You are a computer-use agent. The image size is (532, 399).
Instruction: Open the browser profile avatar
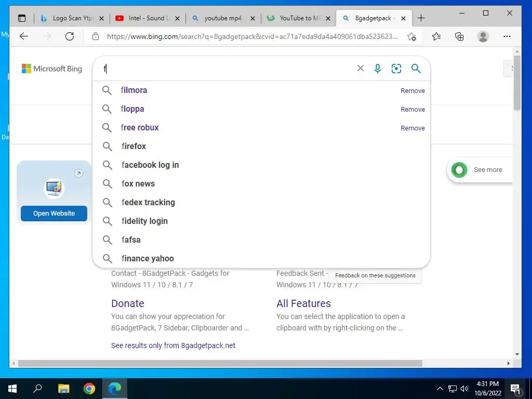[x=483, y=36]
